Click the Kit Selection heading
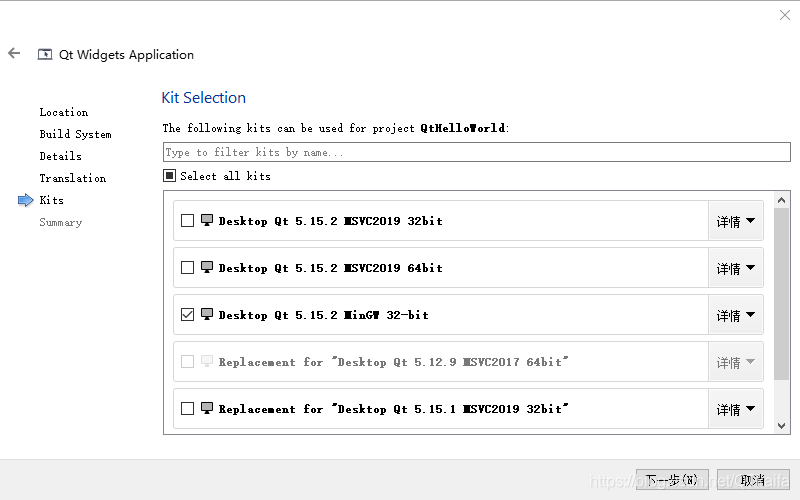 204,97
